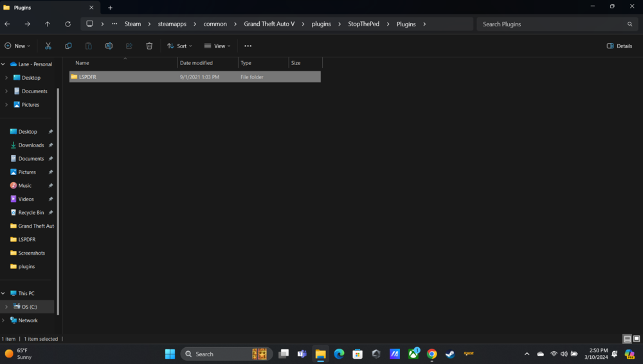Click the Delete trash can icon
This screenshot has width=643, height=364.
[149, 46]
